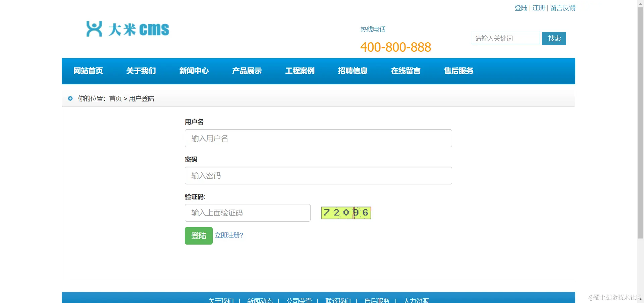The image size is (644, 303).
Task: Focus the 输入上面验证码 captcha field
Action: (248, 213)
